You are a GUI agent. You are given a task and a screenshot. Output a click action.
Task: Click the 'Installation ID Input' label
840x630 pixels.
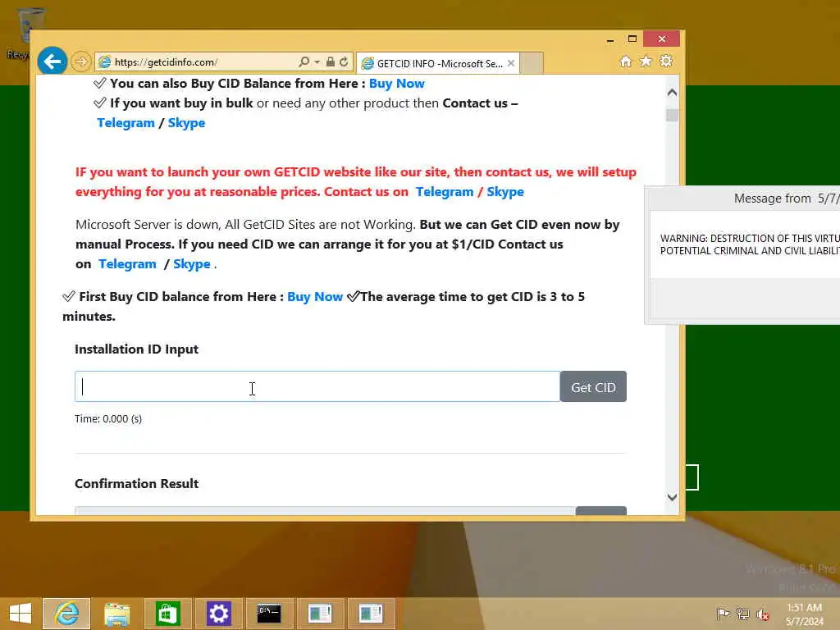tap(137, 349)
